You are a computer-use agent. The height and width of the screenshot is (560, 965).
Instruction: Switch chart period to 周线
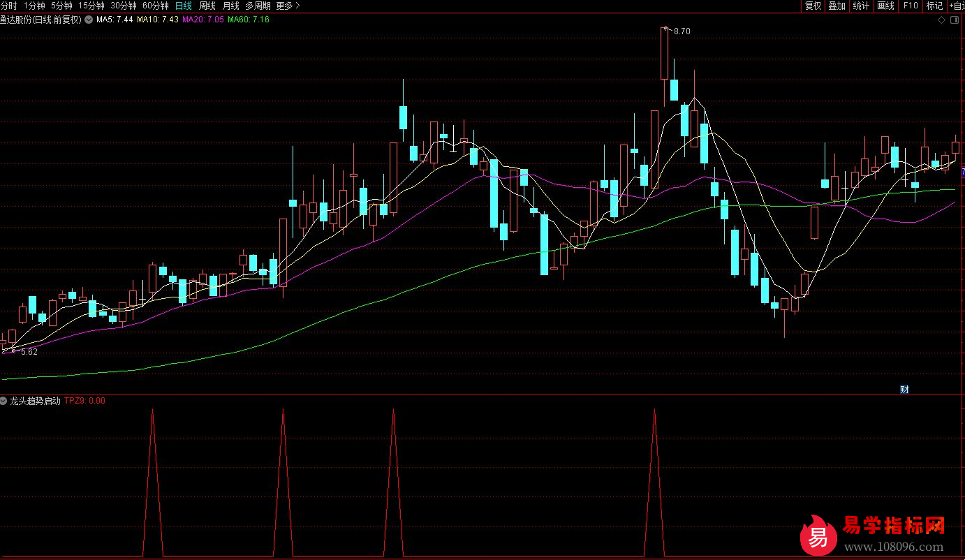207,6
